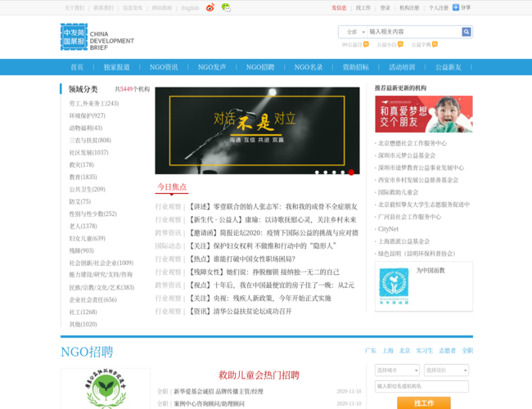
Task: Open 今日焦点 tab
Action: pos(172,187)
